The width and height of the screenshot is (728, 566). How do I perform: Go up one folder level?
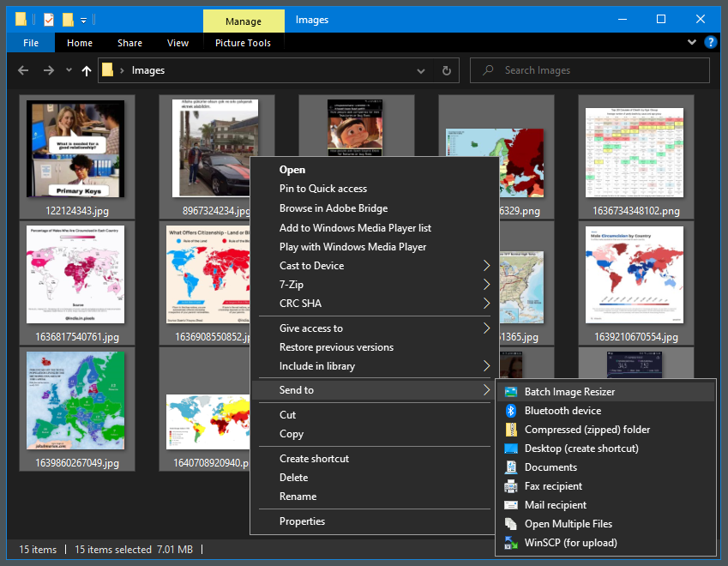pos(86,71)
